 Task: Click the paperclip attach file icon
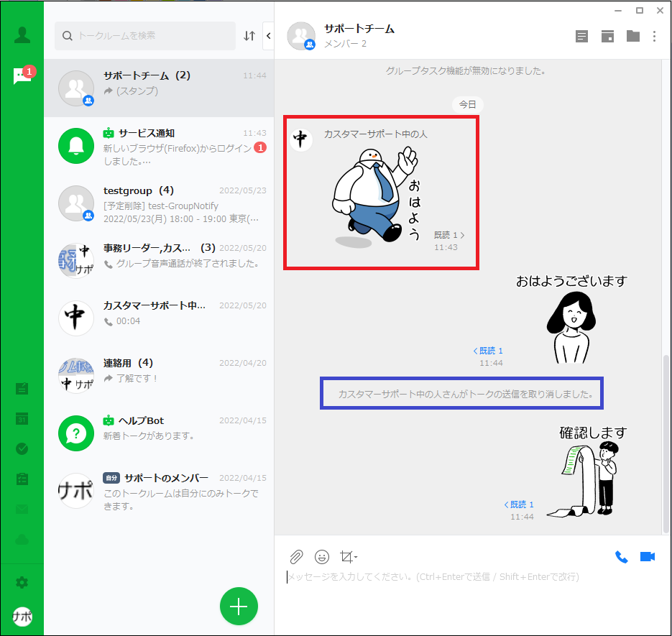296,557
